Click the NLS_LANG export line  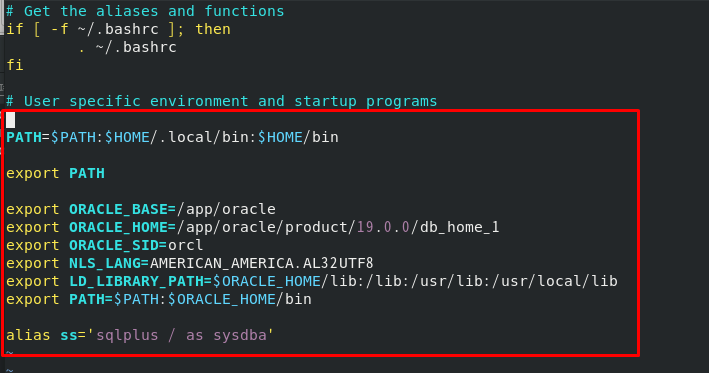[190, 263]
